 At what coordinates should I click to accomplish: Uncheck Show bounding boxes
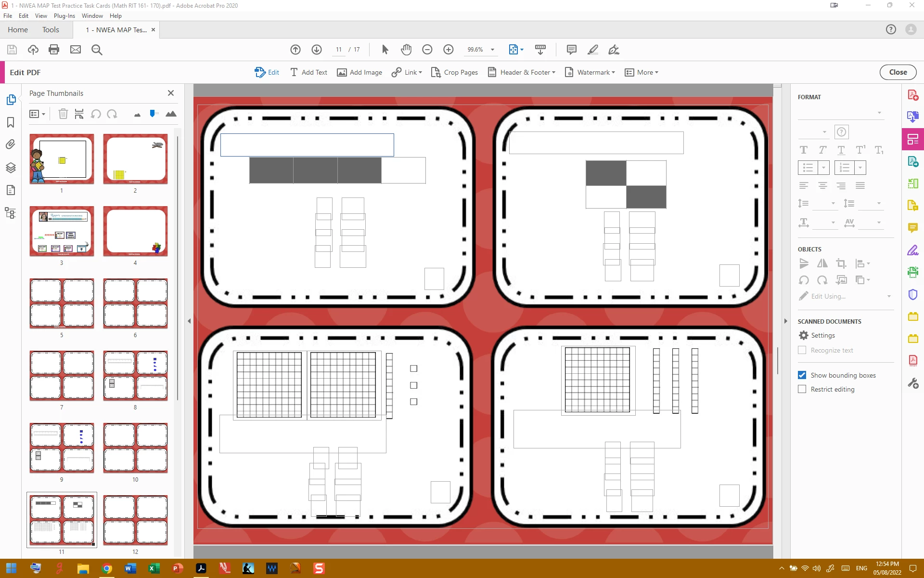pyautogui.click(x=802, y=375)
